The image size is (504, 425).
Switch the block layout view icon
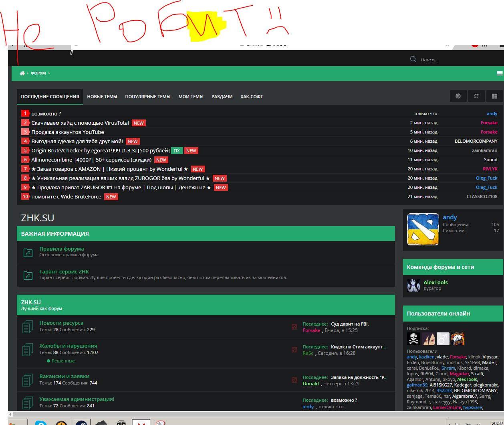click(x=494, y=96)
